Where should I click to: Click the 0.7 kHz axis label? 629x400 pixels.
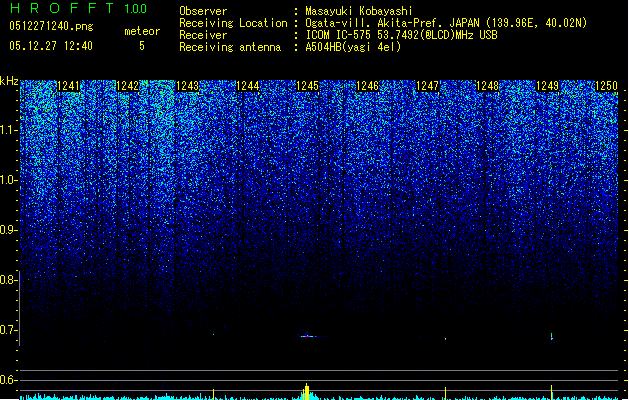(x=9, y=330)
